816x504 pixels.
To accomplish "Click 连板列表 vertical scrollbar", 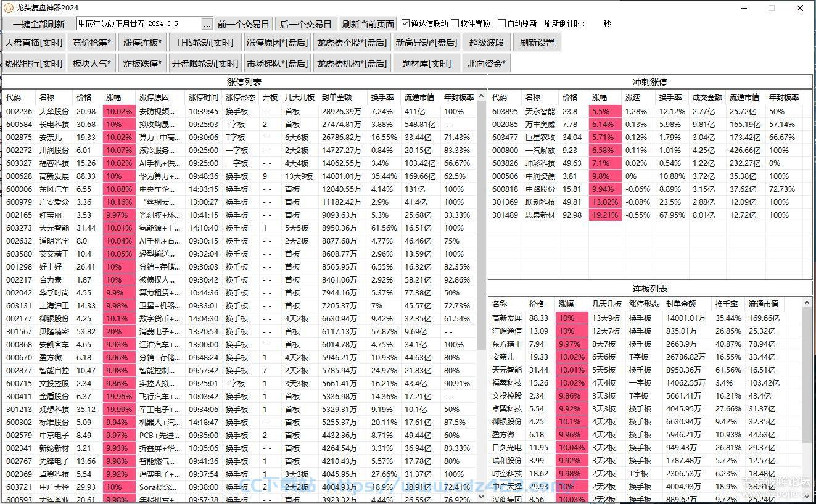I will coord(808,399).
